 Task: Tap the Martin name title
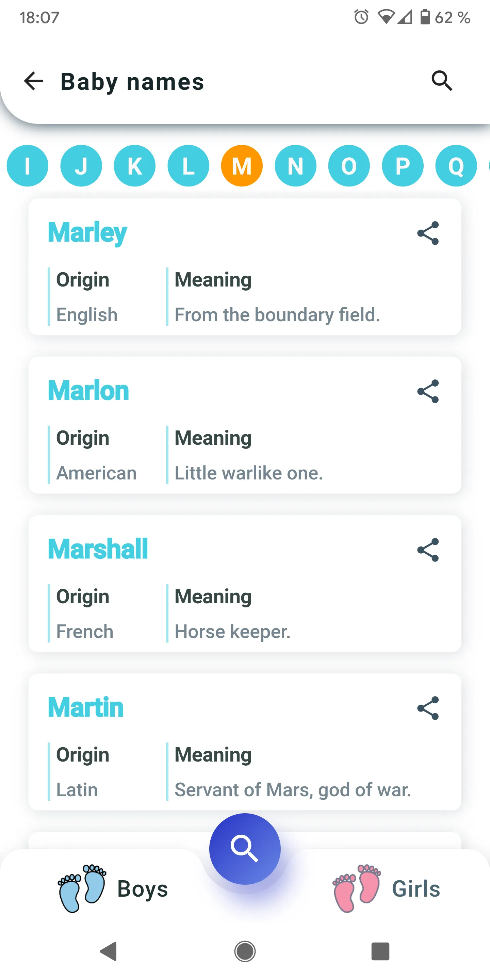coord(86,708)
